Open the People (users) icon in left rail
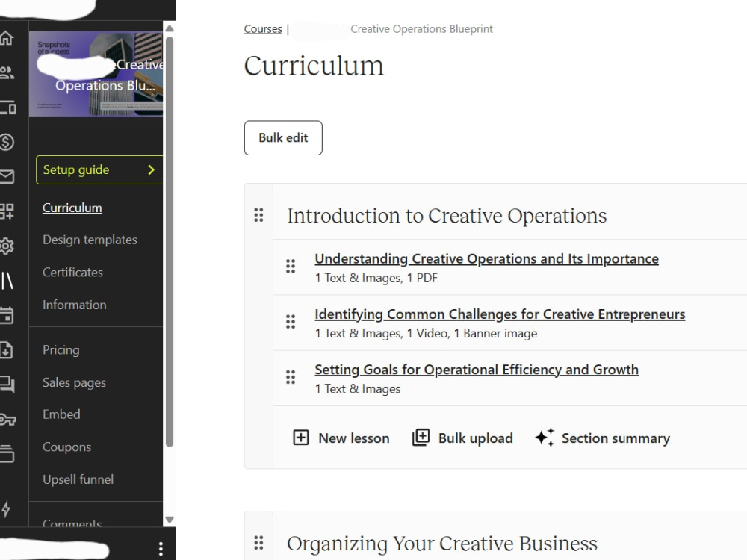747x560 pixels. pos(7,72)
